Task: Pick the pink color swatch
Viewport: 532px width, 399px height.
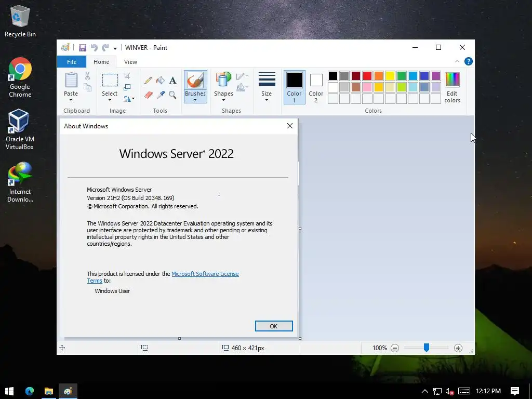Action: click(x=367, y=87)
